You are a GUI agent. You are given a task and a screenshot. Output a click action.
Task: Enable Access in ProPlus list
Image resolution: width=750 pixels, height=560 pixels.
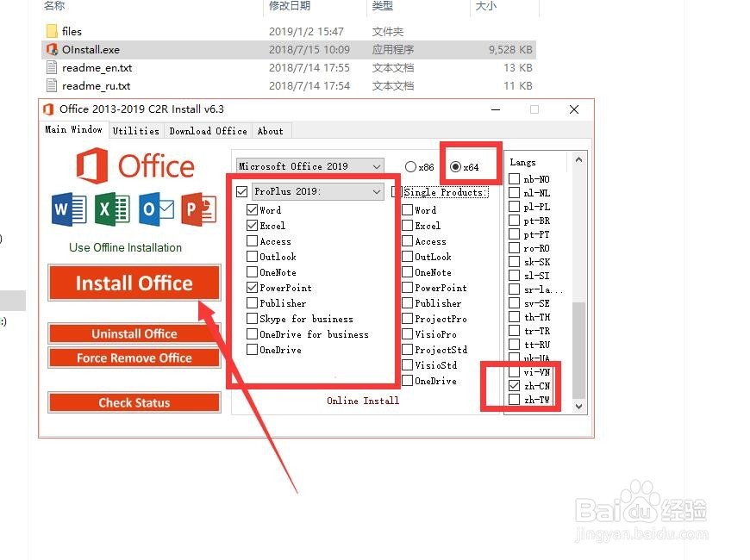(252, 241)
